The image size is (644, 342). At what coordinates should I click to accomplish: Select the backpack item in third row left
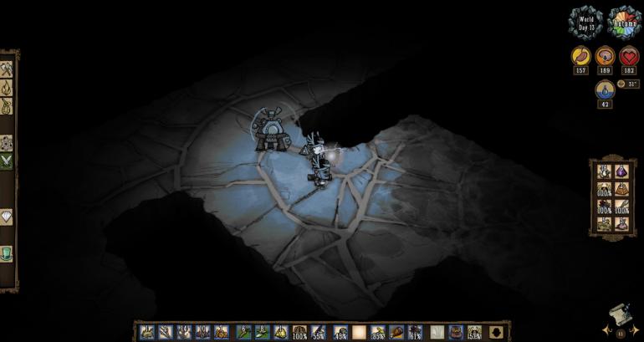[604, 207]
